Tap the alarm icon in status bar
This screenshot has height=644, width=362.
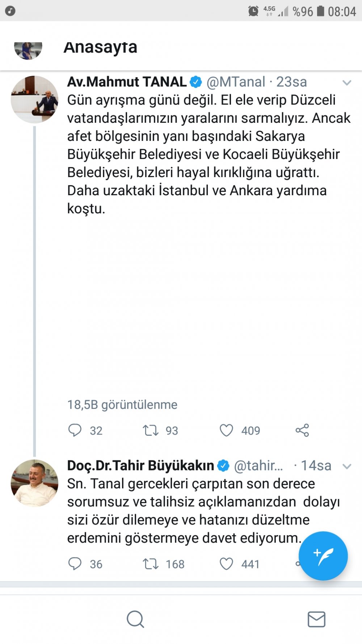(253, 11)
